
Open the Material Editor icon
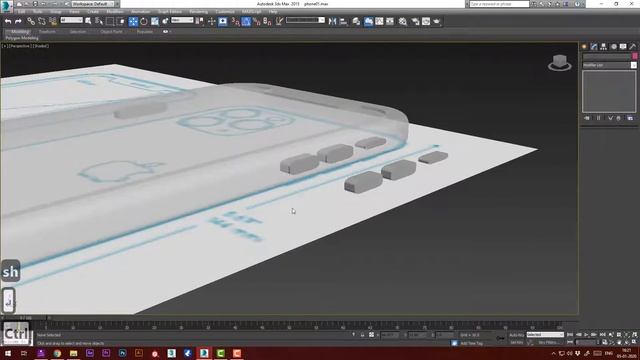click(x=403, y=21)
